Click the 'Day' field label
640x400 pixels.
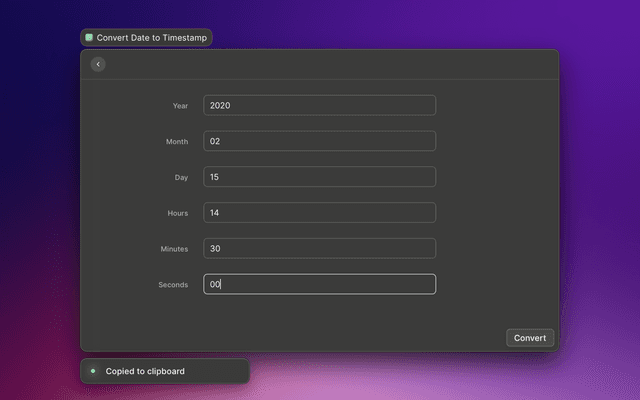click(181, 177)
